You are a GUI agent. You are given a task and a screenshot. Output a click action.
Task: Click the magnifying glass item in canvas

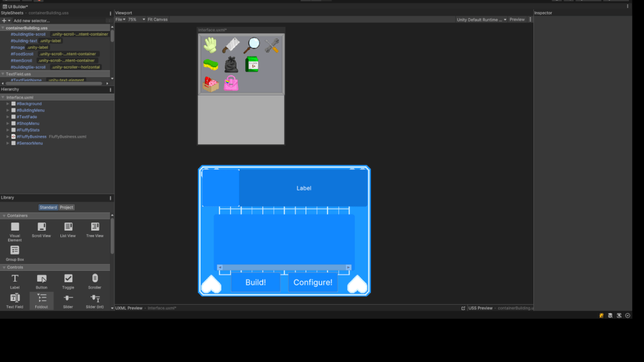tap(252, 45)
